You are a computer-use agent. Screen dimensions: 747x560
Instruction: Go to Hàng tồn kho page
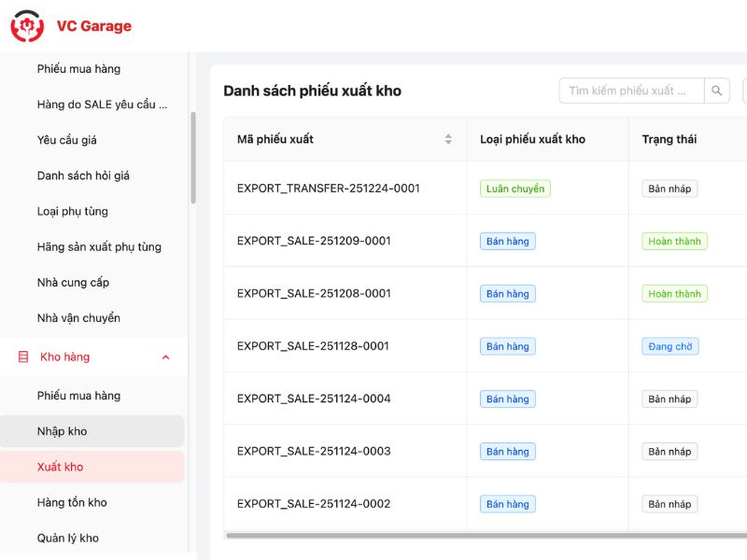(x=72, y=502)
